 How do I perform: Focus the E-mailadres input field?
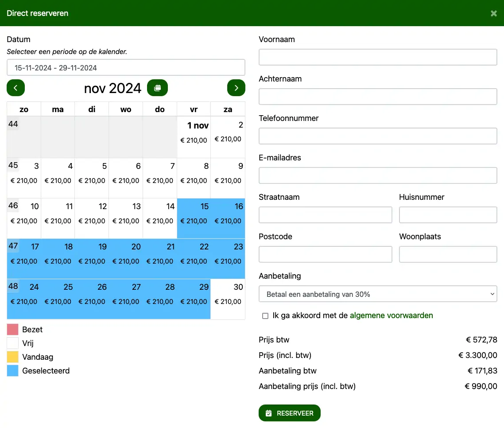(x=378, y=175)
